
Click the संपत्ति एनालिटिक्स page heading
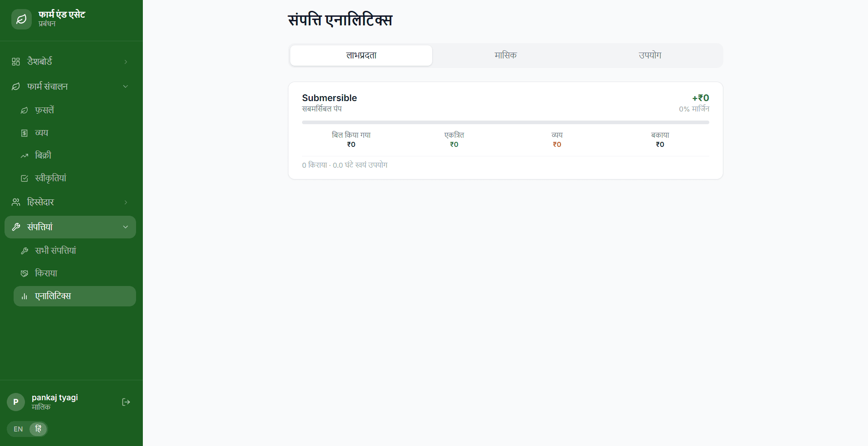tap(340, 20)
